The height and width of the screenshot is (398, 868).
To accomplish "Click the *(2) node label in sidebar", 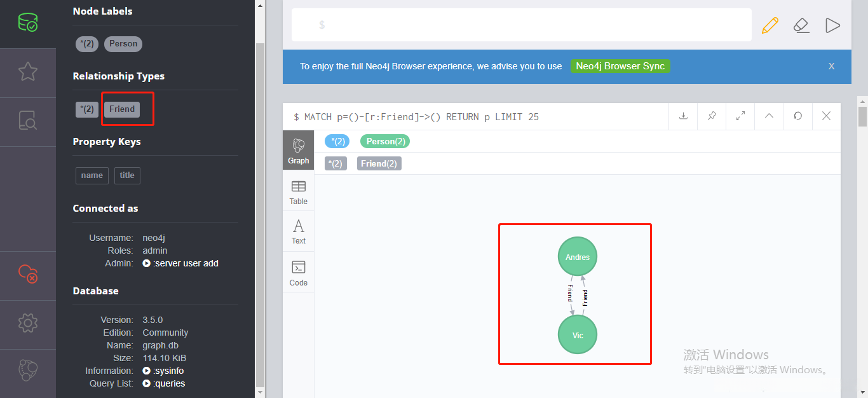I will pos(87,44).
